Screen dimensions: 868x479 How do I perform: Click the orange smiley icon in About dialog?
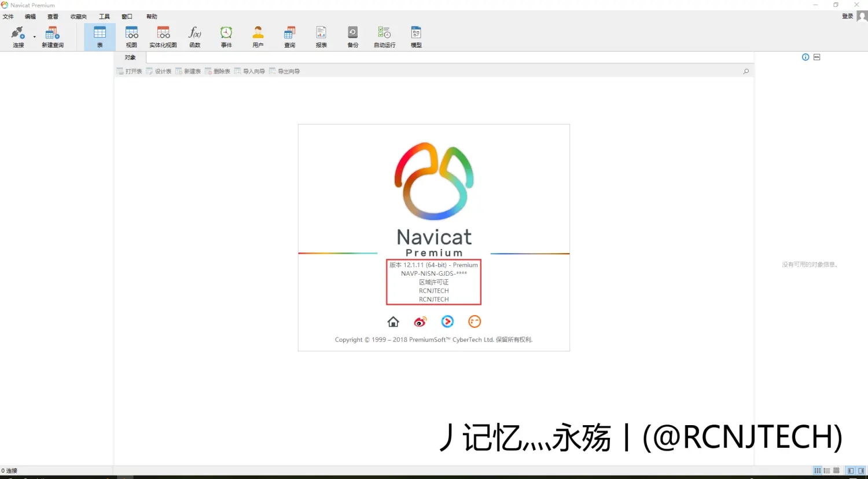[x=475, y=321]
